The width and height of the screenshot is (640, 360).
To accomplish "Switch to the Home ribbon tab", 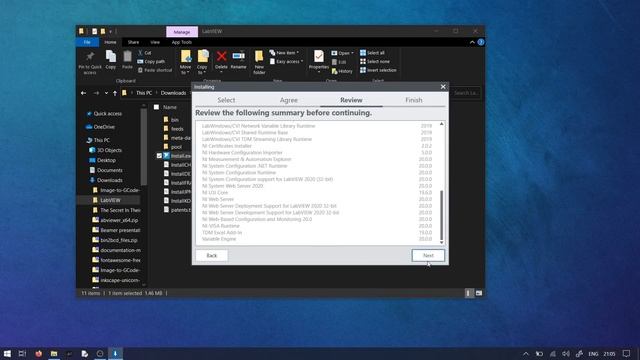I will pos(110,42).
